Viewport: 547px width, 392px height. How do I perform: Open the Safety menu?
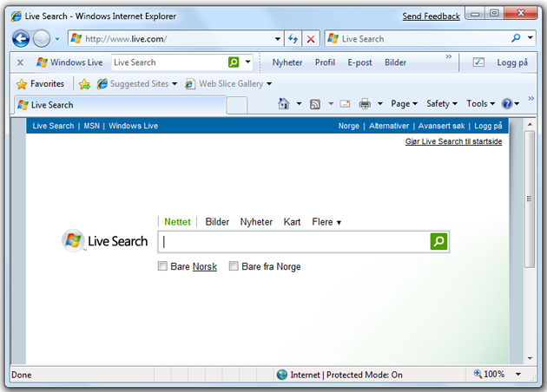[x=442, y=103]
